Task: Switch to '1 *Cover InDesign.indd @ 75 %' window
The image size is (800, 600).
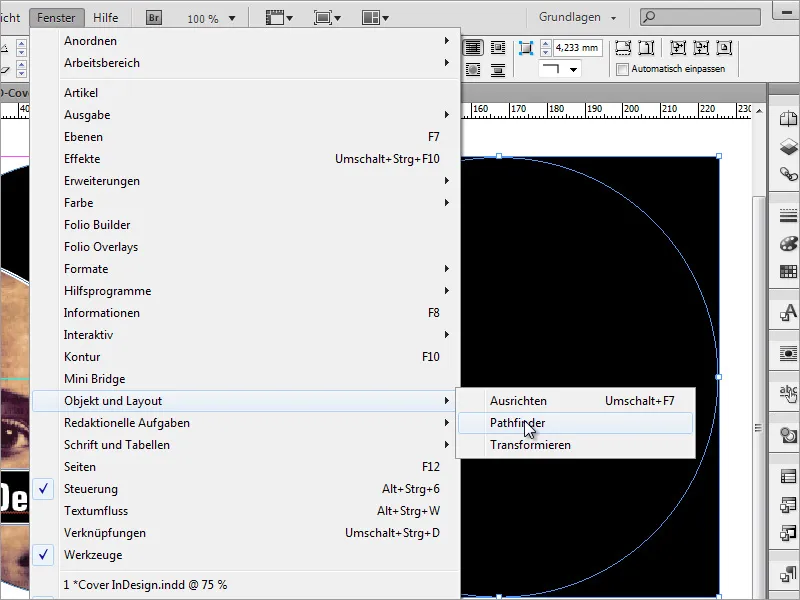Action: [x=245, y=585]
